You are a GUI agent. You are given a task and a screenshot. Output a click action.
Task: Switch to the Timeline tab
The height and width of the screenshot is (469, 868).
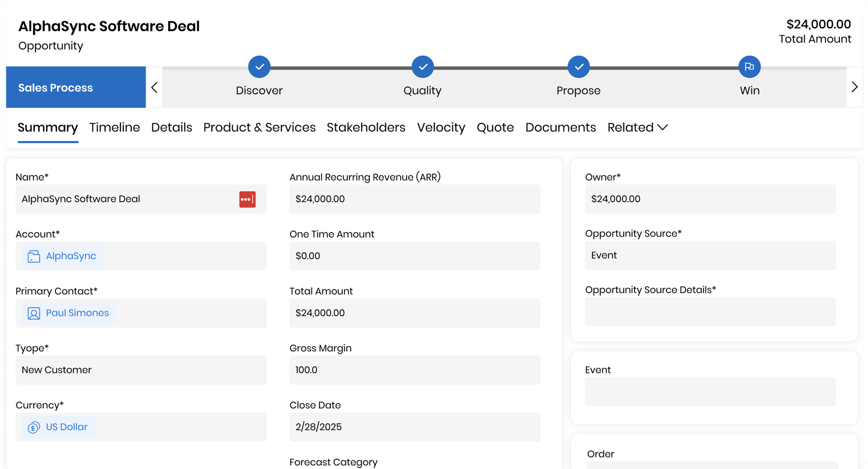coord(115,127)
